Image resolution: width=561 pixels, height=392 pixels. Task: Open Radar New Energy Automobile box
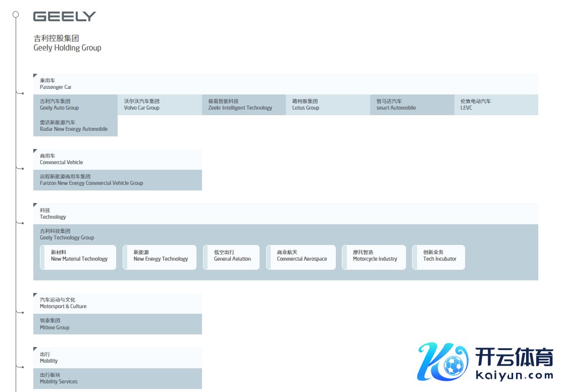point(76,126)
